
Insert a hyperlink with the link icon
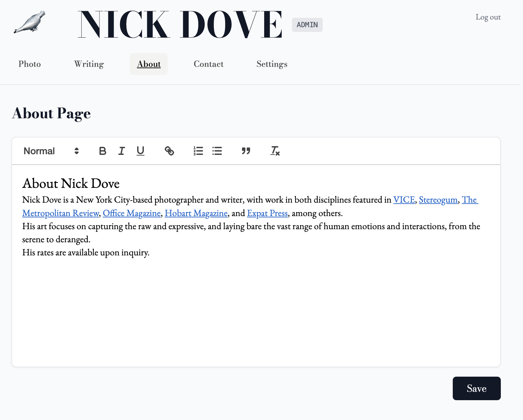pos(169,151)
